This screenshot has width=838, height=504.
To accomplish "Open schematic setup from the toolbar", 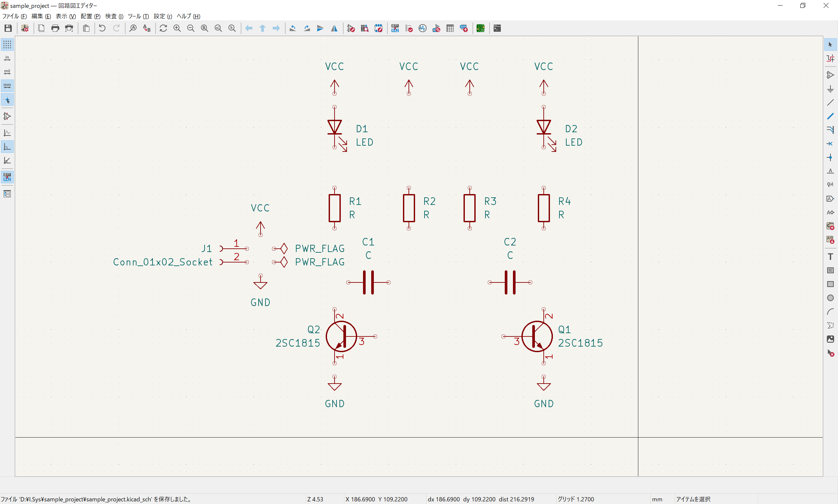I will (25, 28).
